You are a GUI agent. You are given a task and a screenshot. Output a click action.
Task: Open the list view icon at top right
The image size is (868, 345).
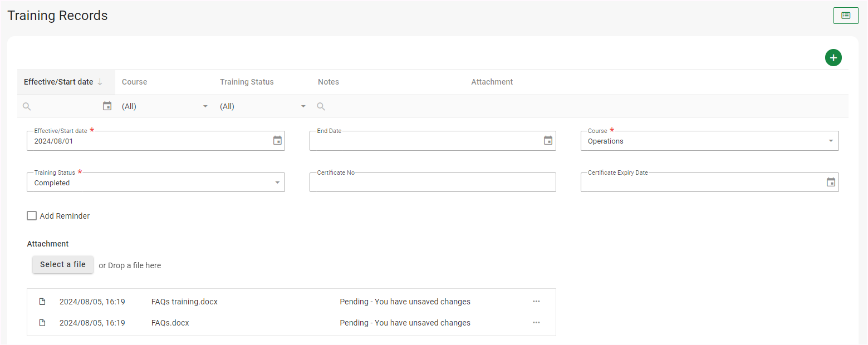[845, 16]
